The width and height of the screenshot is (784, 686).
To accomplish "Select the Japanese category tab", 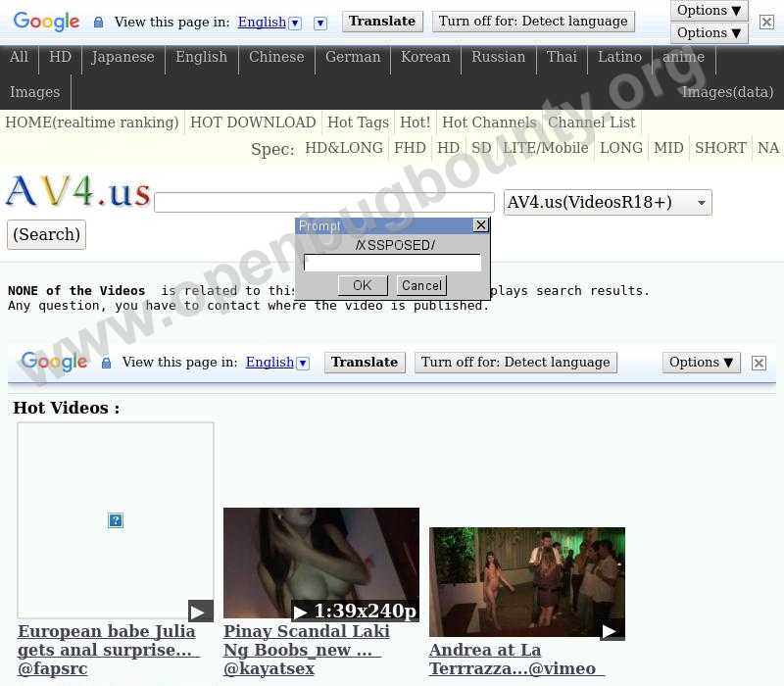I will [x=123, y=57].
